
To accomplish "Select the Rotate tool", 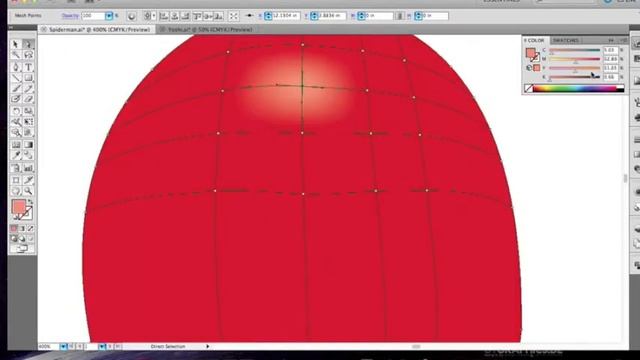I will 16,111.
